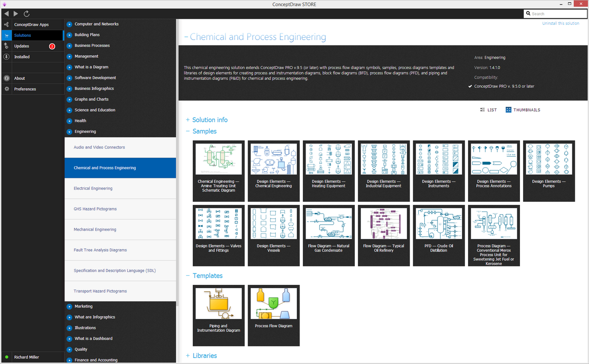
Task: Open the About menu item
Action: [32, 78]
